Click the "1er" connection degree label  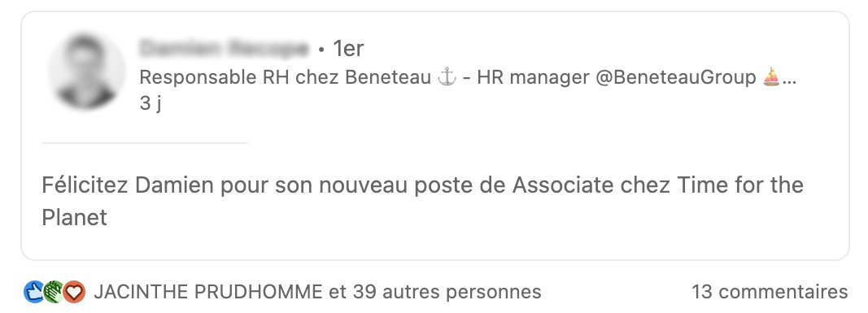tap(347, 49)
